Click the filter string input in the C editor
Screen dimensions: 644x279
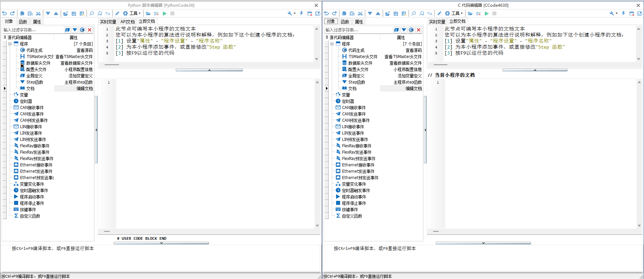[x=358, y=30]
